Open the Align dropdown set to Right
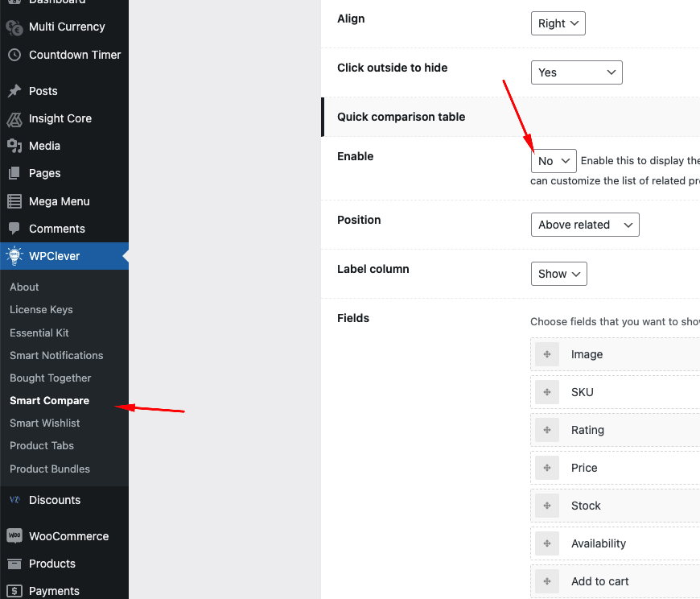Image resolution: width=700 pixels, height=599 pixels. point(558,23)
